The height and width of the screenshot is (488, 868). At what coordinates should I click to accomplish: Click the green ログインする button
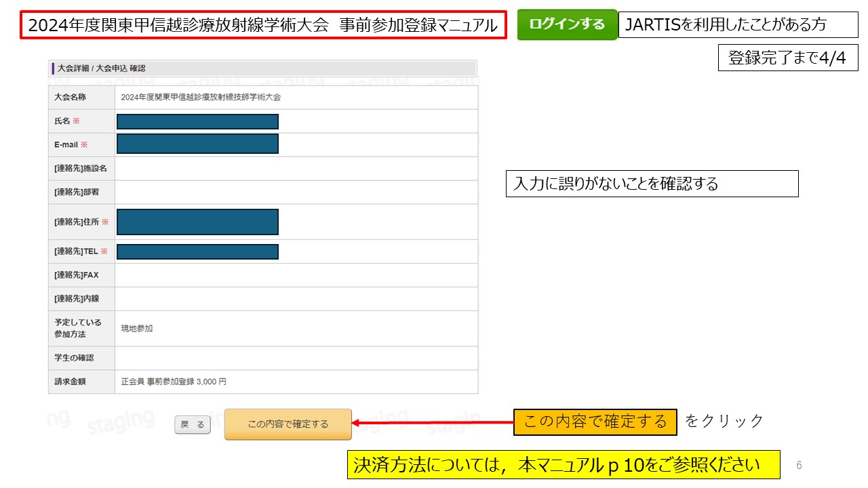(567, 24)
